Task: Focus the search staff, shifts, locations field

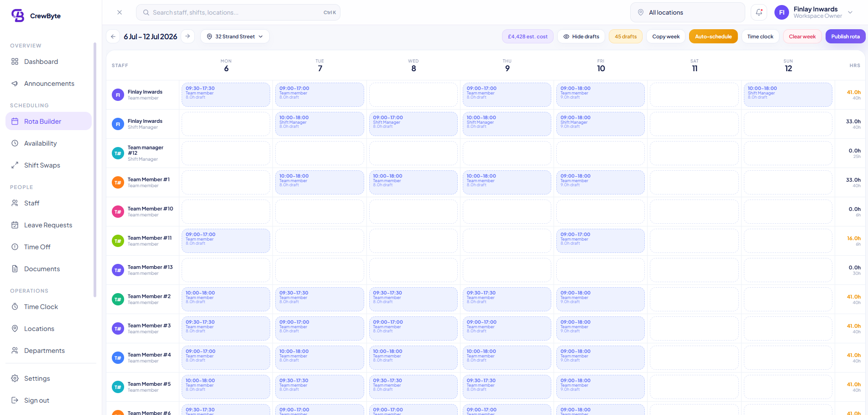Action: point(238,12)
